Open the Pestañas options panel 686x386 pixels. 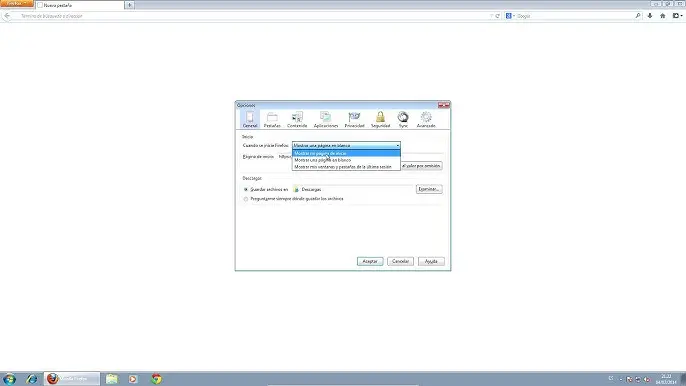272,119
